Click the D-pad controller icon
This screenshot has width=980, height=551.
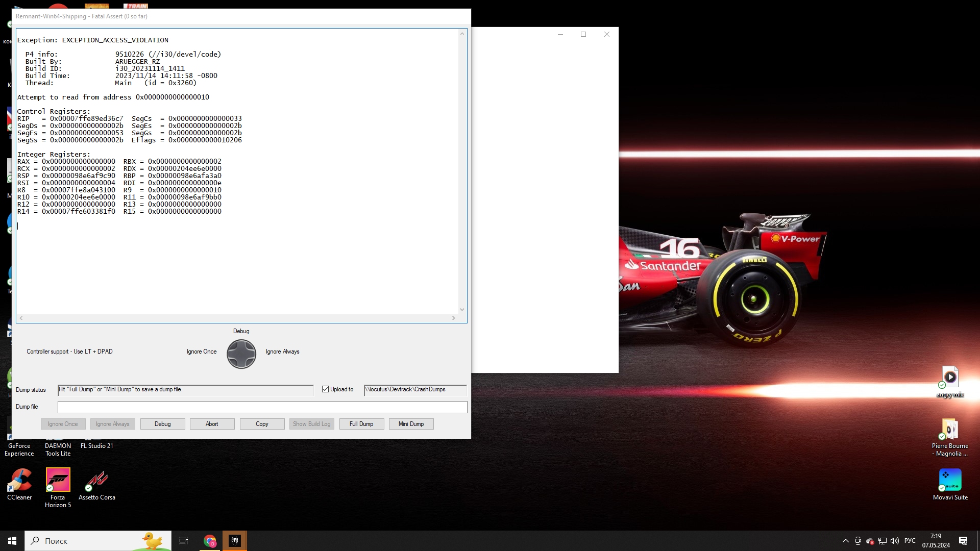[x=241, y=354]
